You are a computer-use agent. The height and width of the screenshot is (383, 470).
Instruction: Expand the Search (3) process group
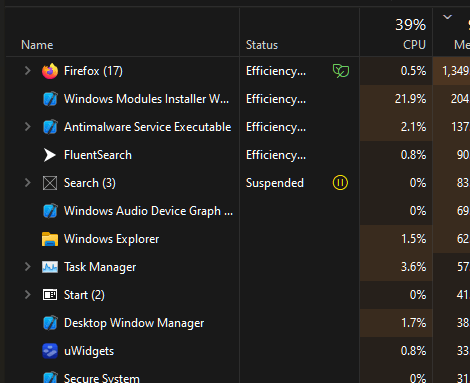pyautogui.click(x=27, y=183)
